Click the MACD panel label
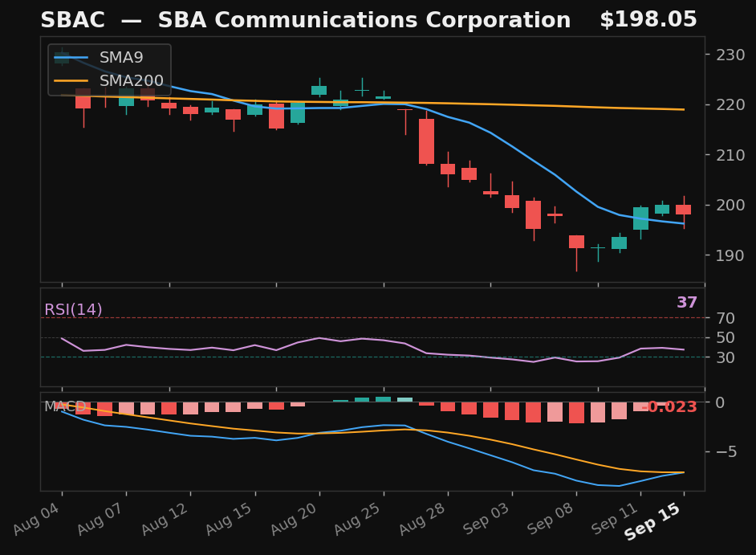The image size is (756, 555). pos(65,406)
